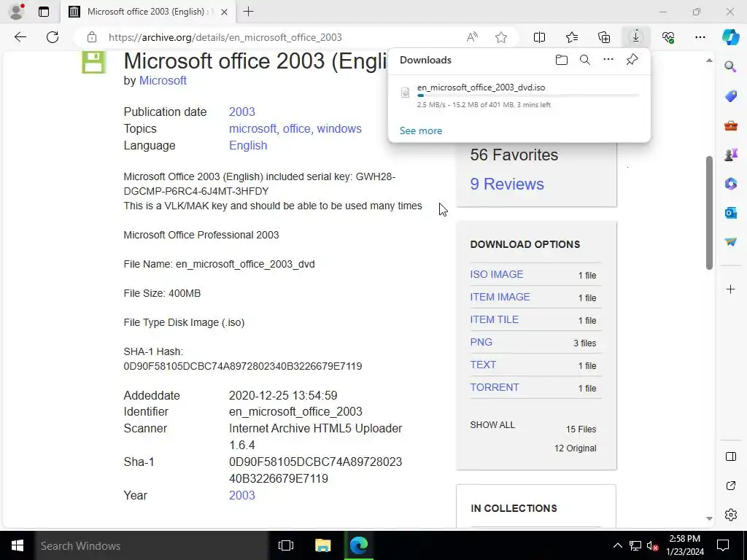Screen dimensions: 747x560
Task: Open sidebar Search tool
Action: (730, 66)
